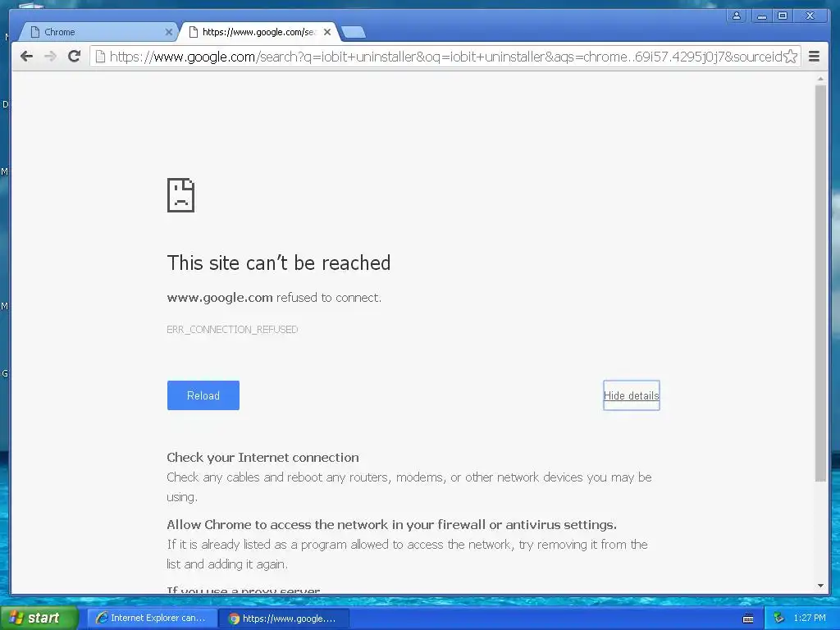The height and width of the screenshot is (630, 840).
Task: Click the 'This site can't be reached' heading
Action: (x=279, y=263)
